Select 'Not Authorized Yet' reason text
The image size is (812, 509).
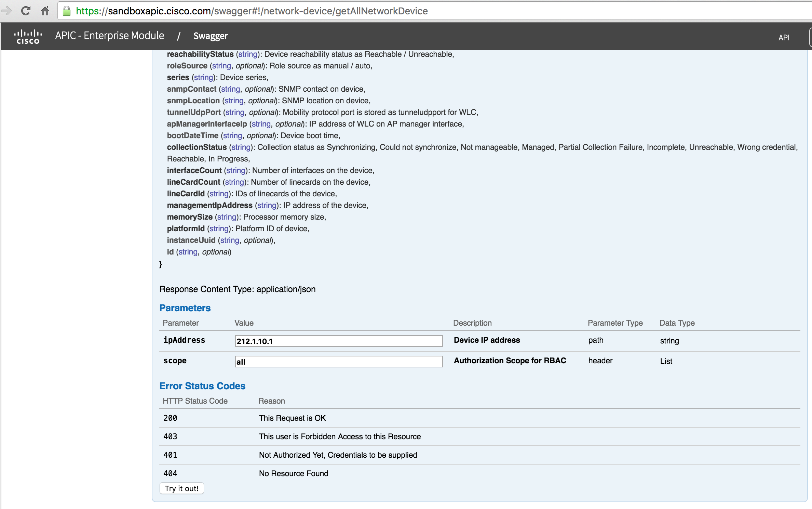(338, 455)
